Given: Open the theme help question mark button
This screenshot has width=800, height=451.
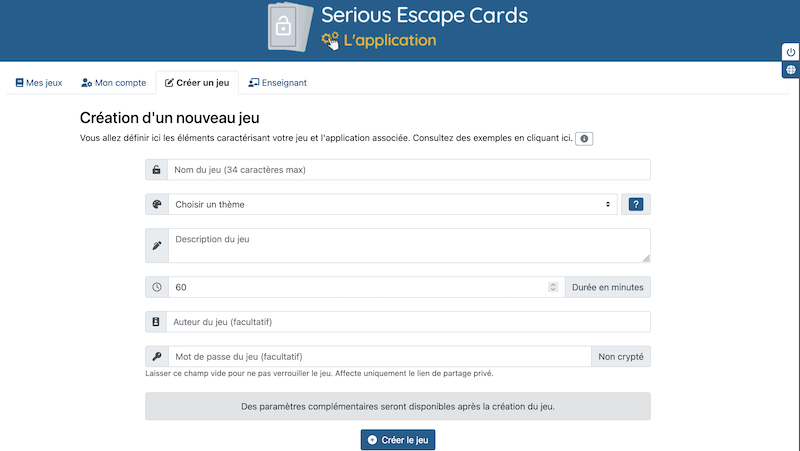Looking at the screenshot, I should 636,204.
